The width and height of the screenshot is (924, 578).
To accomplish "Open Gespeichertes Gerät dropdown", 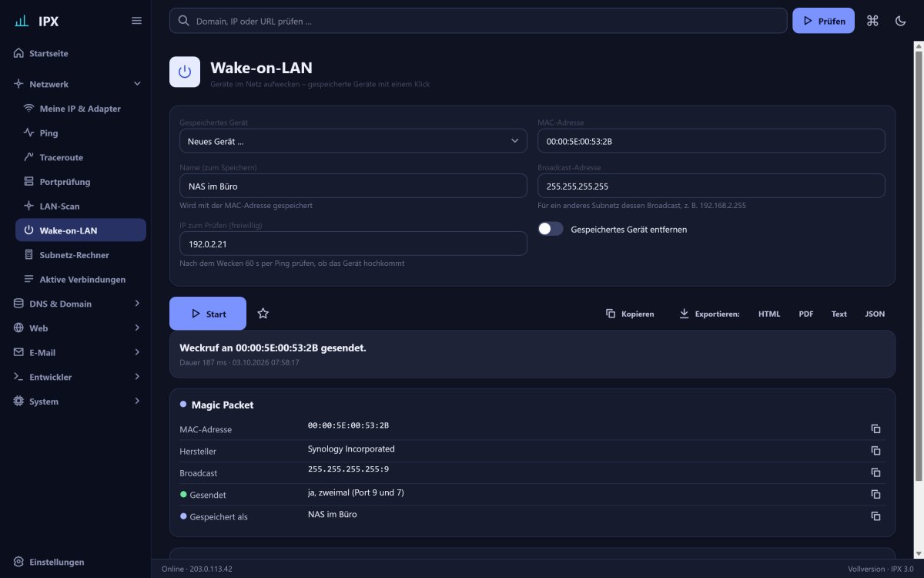I will (x=353, y=141).
